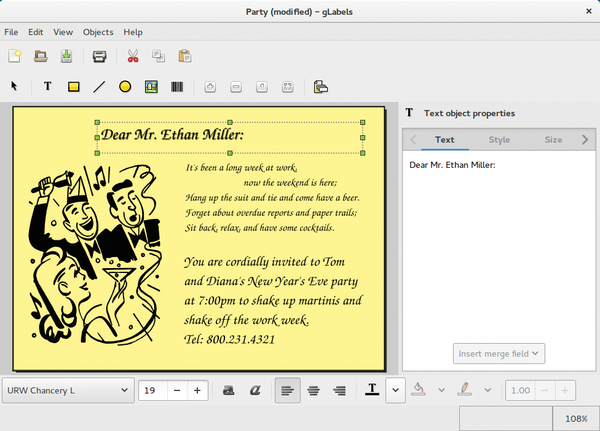Toggle bold text formatting
The height and width of the screenshot is (431, 600).
pos(229,390)
